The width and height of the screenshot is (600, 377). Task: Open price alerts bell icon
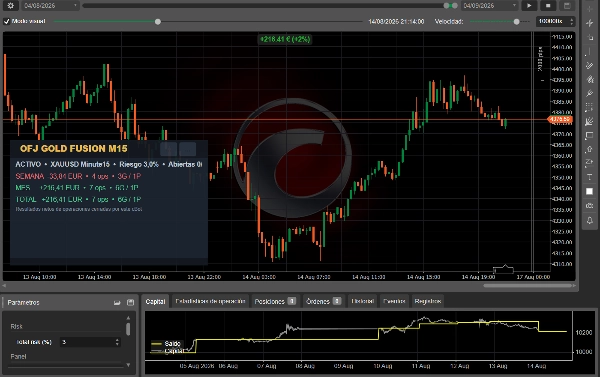click(590, 220)
